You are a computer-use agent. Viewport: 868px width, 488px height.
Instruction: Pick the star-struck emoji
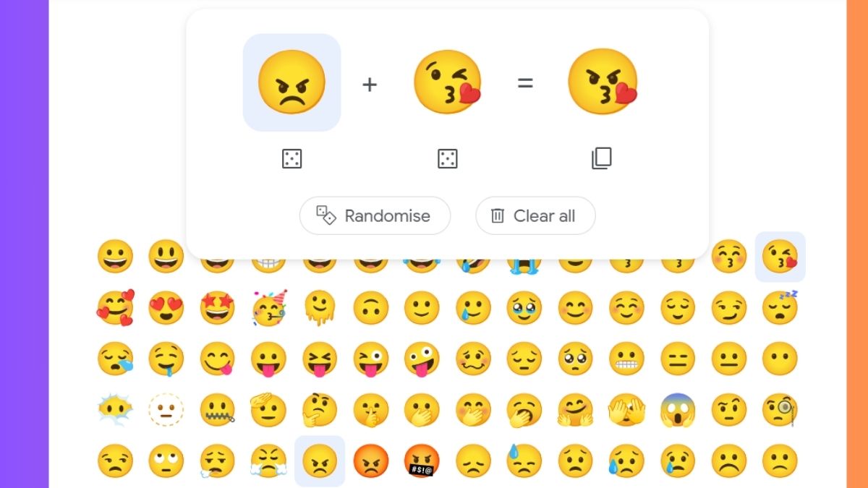click(218, 308)
